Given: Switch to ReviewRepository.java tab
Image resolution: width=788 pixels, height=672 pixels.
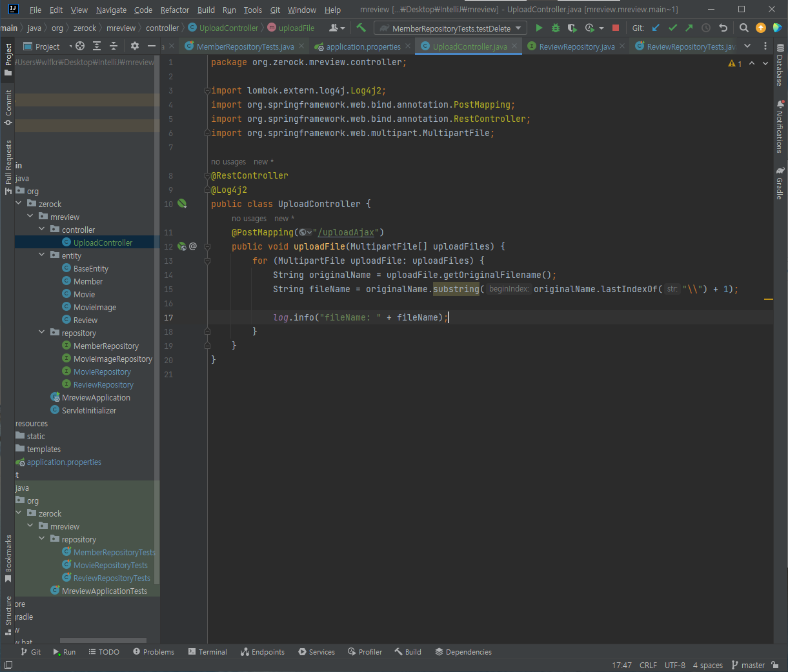Looking at the screenshot, I should tap(577, 46).
